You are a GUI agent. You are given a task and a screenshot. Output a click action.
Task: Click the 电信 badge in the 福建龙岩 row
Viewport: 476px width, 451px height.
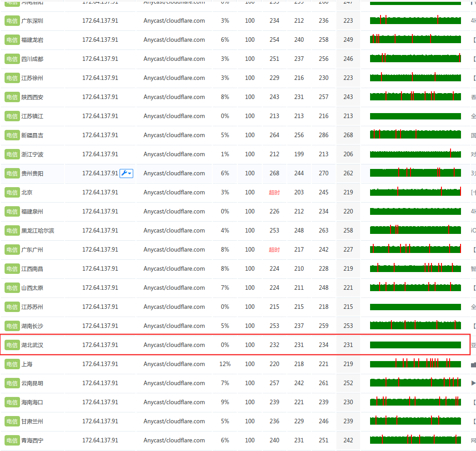(x=12, y=40)
